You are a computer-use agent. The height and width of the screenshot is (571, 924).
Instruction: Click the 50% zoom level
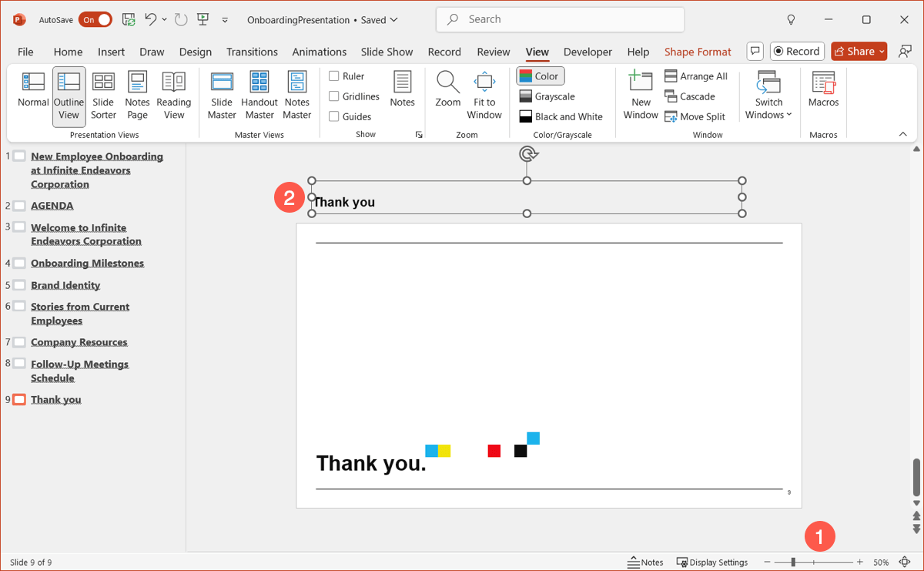[881, 563]
